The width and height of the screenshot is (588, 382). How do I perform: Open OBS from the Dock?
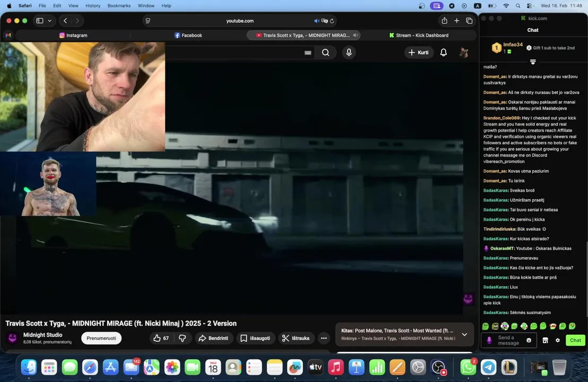438,367
